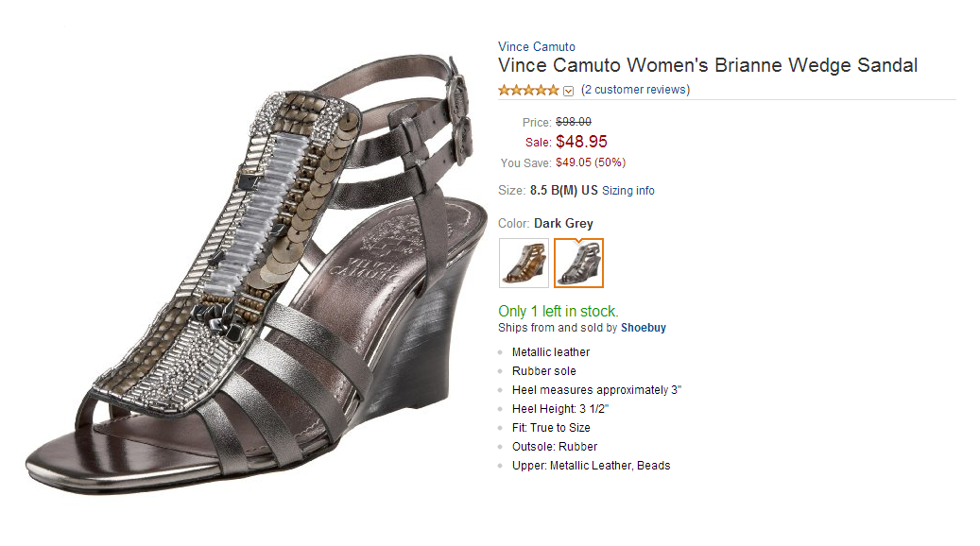Screen dimensions: 980x546
Task: Click the Vince Camuto brand link
Action: tap(537, 46)
